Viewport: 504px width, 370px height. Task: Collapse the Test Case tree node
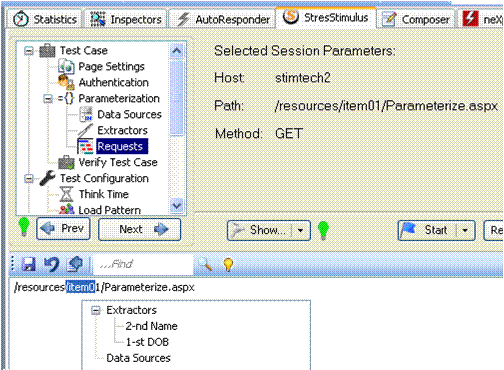pyautogui.click(x=29, y=51)
